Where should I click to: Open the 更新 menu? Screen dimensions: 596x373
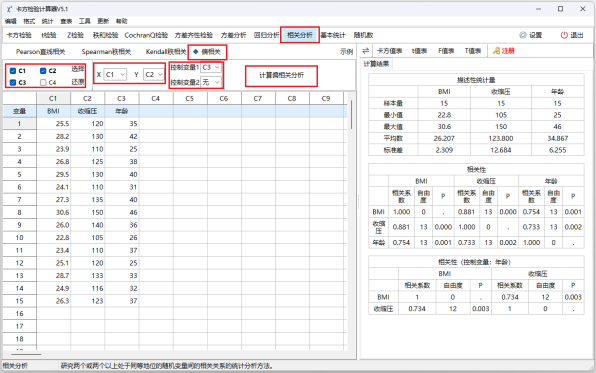[x=103, y=21]
